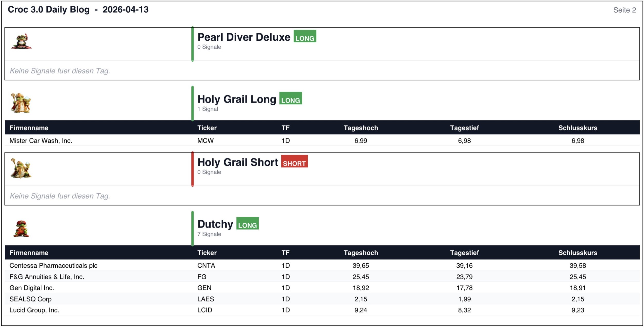Image resolution: width=644 pixels, height=328 pixels.
Task: Click the Schlusskurs header in Dutchy table
Action: [x=578, y=253]
